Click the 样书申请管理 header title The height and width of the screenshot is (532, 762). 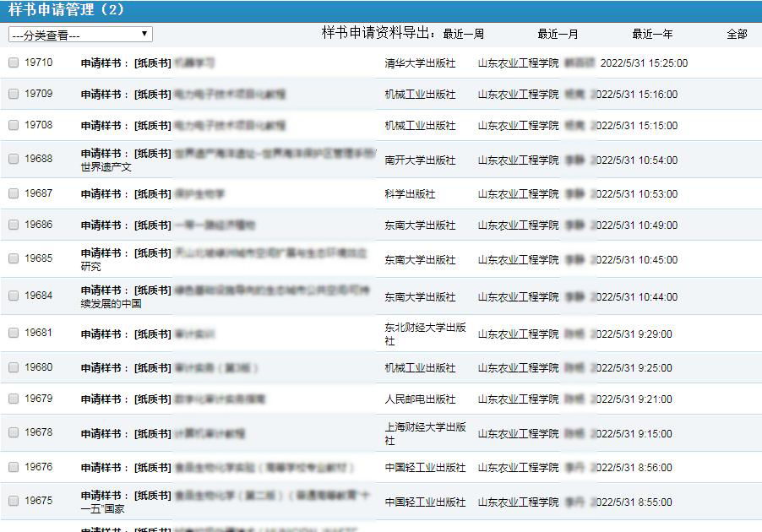pyautogui.click(x=66, y=10)
